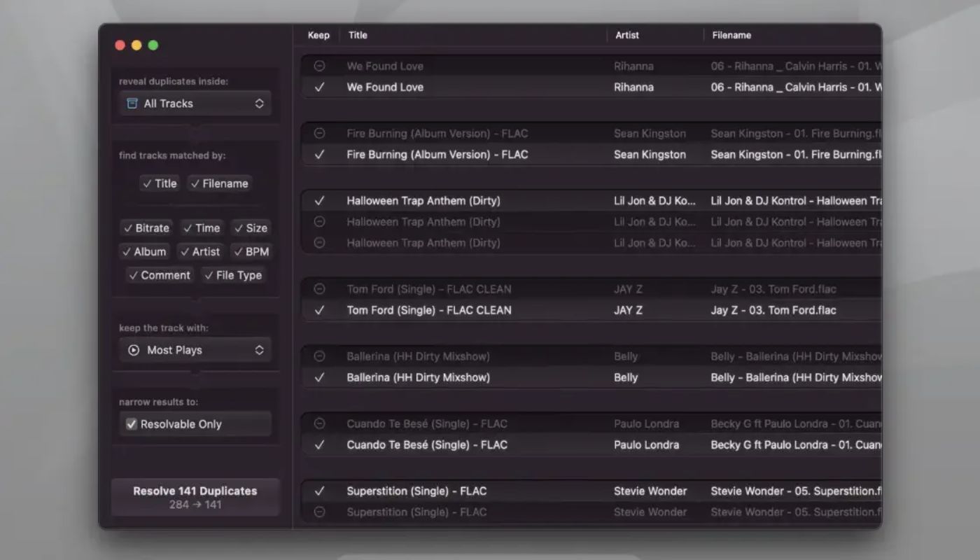This screenshot has width=980, height=560.
Task: Click the minus icon on the dimmed Ballerina row
Action: (x=319, y=356)
